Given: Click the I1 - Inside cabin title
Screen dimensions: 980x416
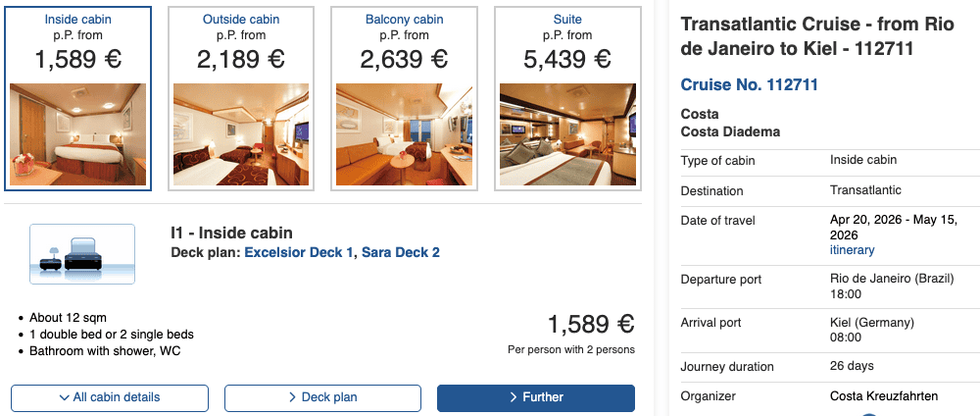Looking at the screenshot, I should 231,233.
